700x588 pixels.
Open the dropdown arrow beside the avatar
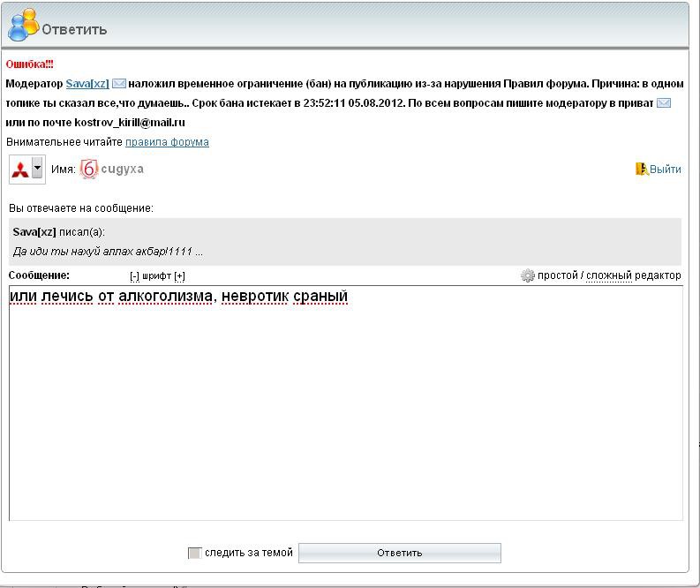(37, 169)
